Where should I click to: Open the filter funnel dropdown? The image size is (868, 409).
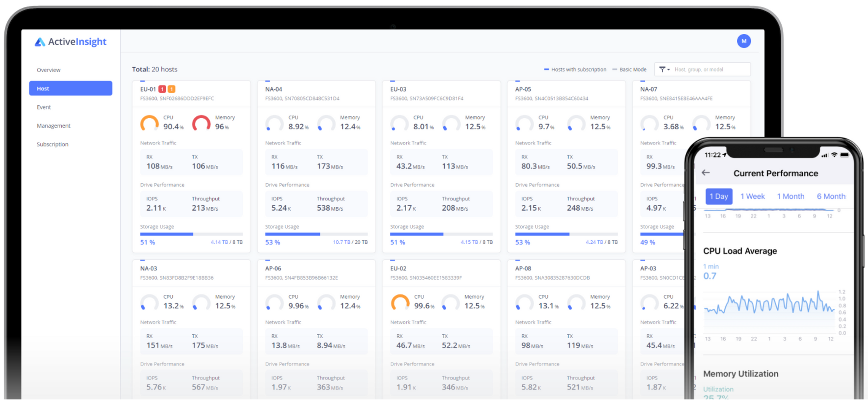(664, 69)
